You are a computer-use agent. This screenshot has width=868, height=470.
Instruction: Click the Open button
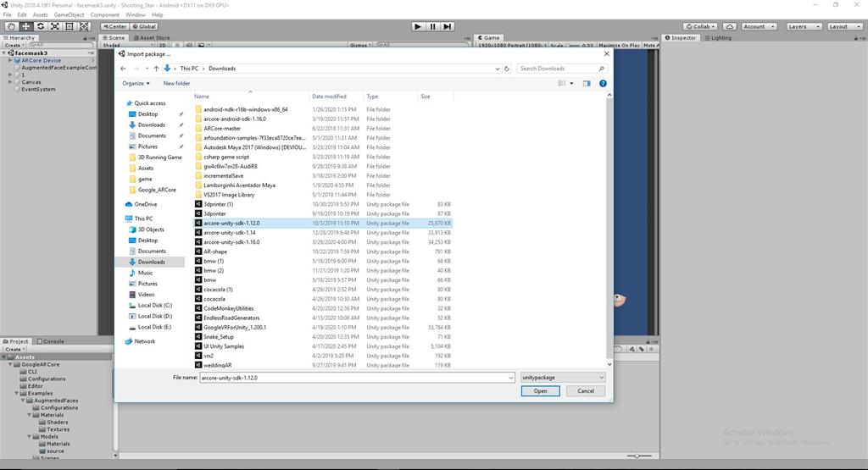(540, 391)
